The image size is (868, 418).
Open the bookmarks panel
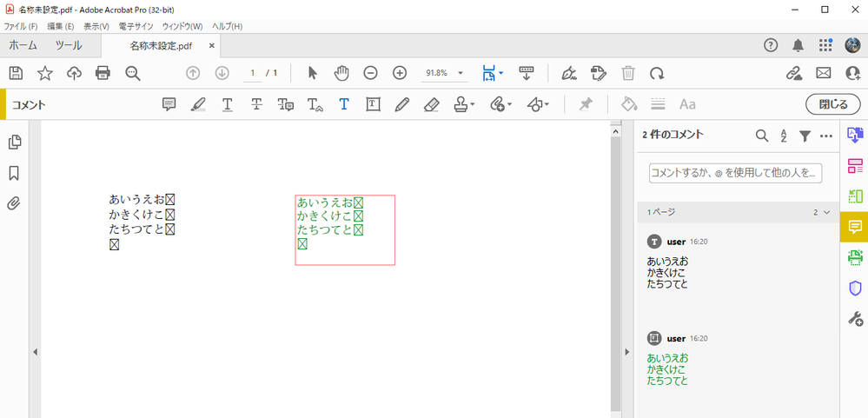15,173
